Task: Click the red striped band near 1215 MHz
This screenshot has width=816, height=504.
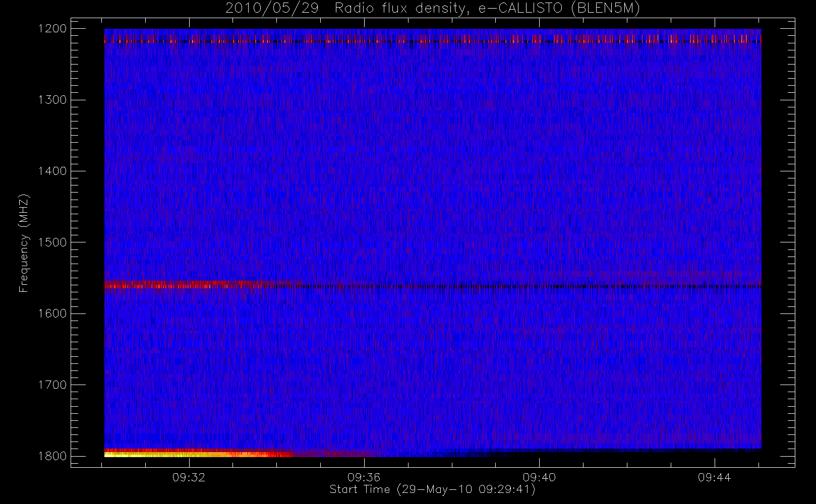Action: point(433,39)
